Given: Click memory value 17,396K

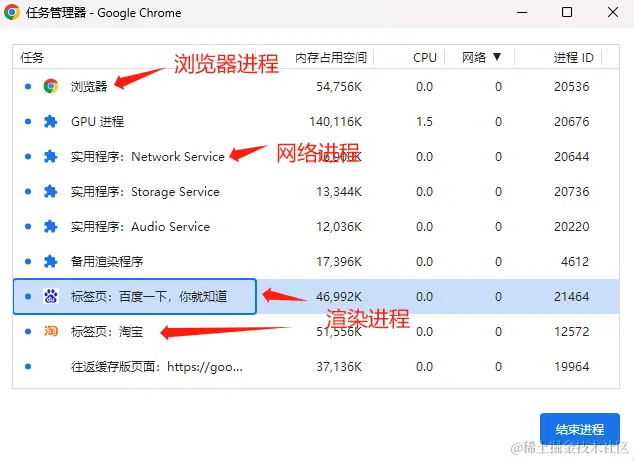Looking at the screenshot, I should point(339,262).
